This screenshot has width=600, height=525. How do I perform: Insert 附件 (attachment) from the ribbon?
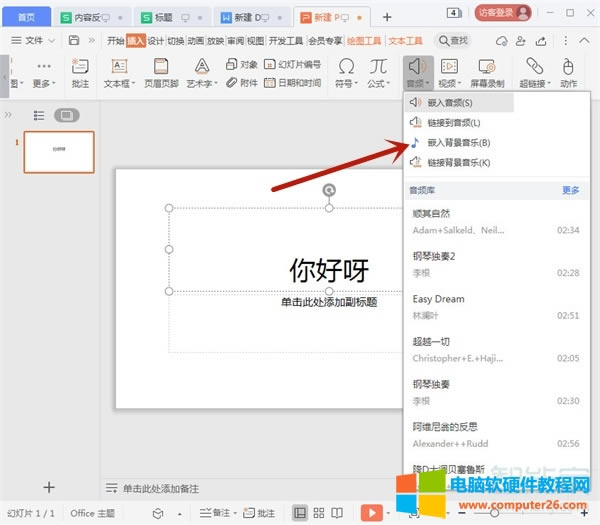(242, 83)
